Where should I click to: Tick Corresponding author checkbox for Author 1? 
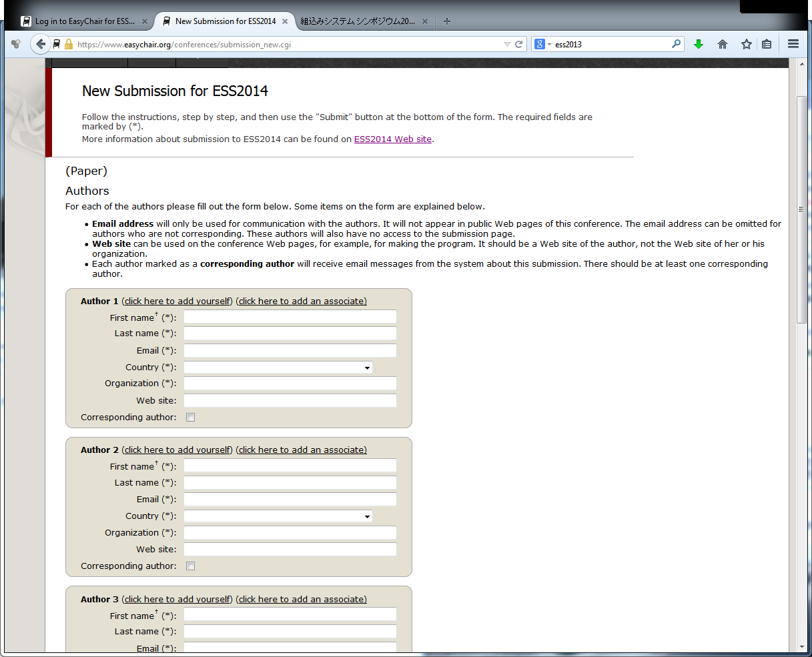tap(191, 418)
